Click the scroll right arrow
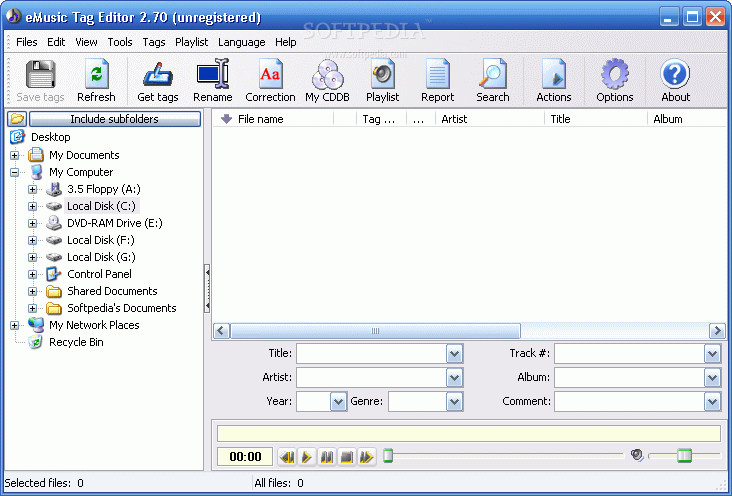Screen dimensions: 732x496 tap(717, 331)
